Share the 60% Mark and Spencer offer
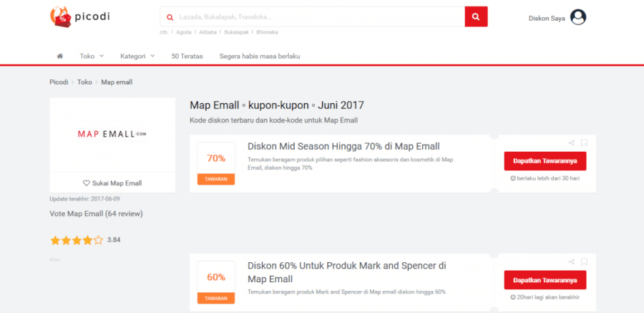644x313 pixels. coord(571,261)
